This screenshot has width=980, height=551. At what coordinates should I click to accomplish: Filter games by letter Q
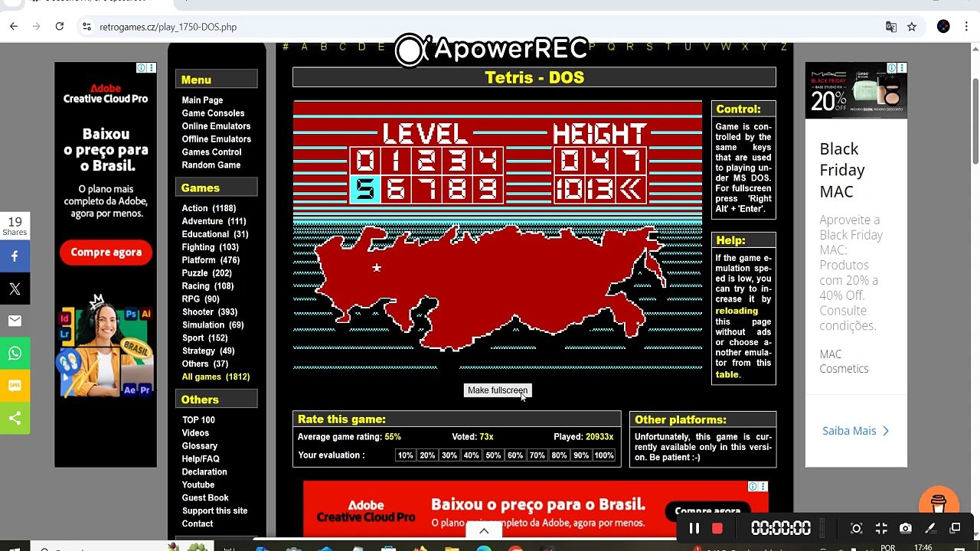(x=611, y=47)
